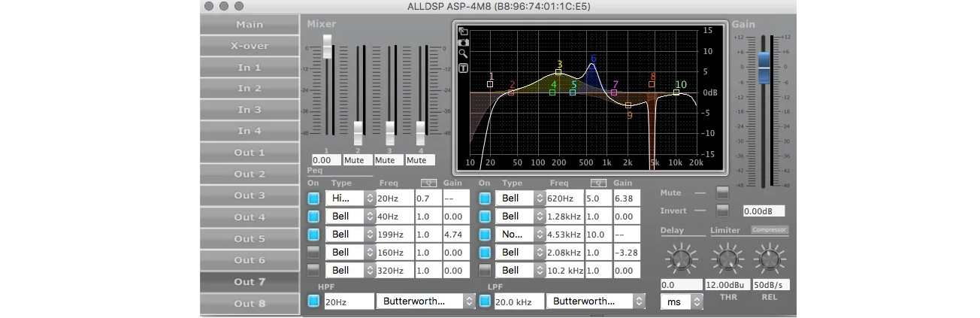Click the Delay knob
The image size is (980, 318).
680,259
